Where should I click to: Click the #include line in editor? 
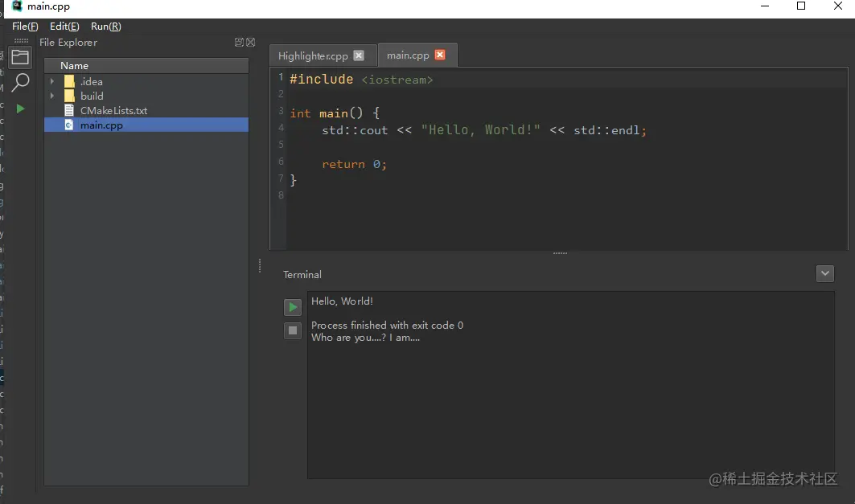coord(361,80)
